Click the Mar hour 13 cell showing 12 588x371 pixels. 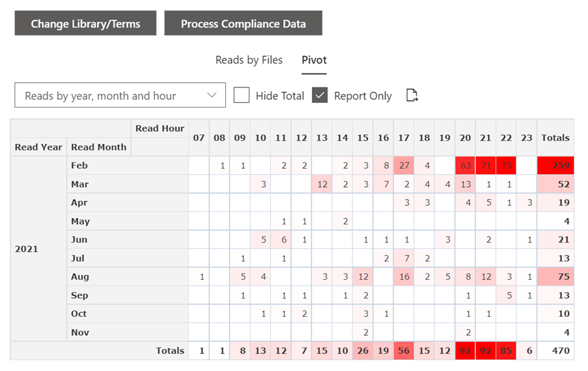(x=322, y=185)
